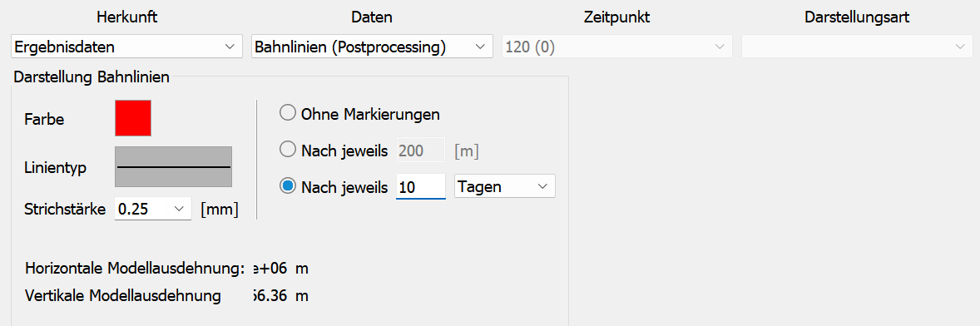
Task: Click the interval field showing 10
Action: point(421,186)
